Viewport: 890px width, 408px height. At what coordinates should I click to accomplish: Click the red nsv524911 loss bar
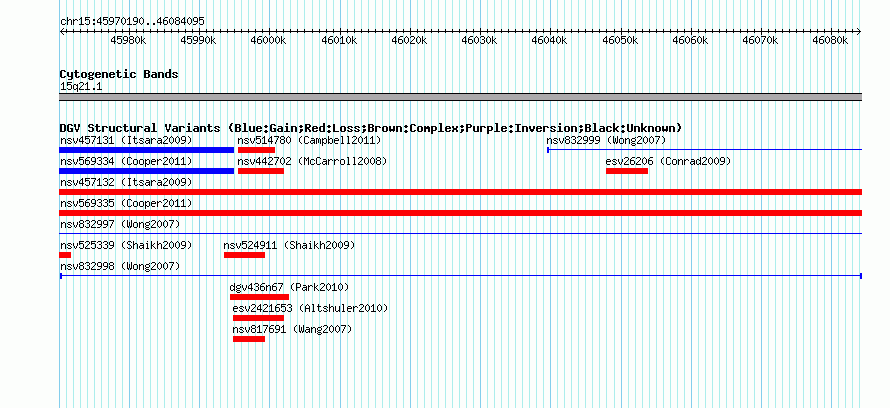[x=245, y=255]
